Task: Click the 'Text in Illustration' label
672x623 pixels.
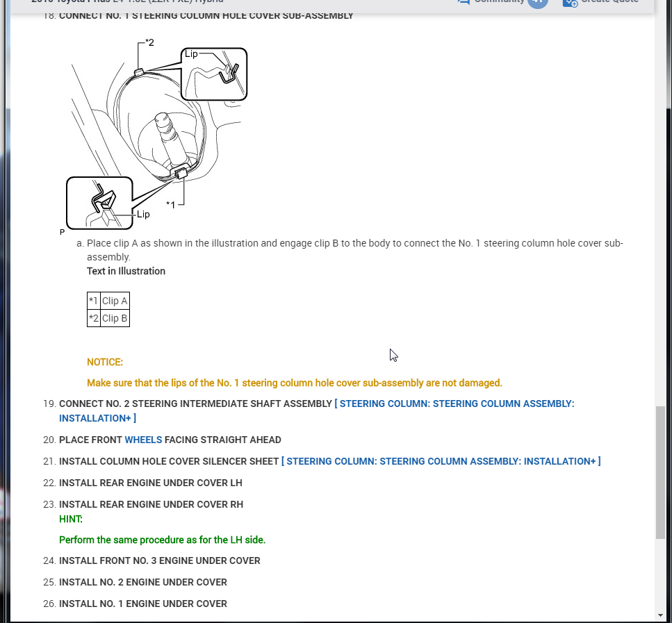Action: pyautogui.click(x=126, y=272)
